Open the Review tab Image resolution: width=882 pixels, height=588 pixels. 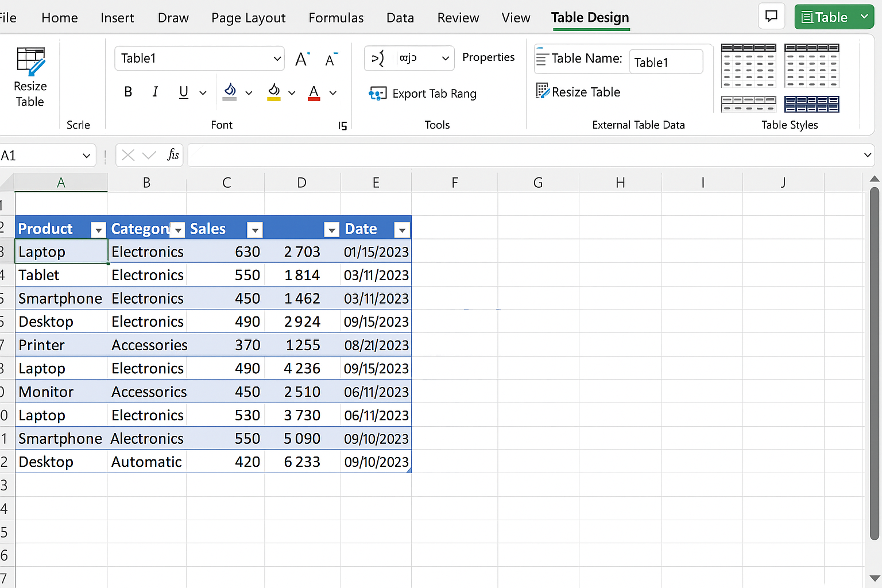click(x=458, y=18)
